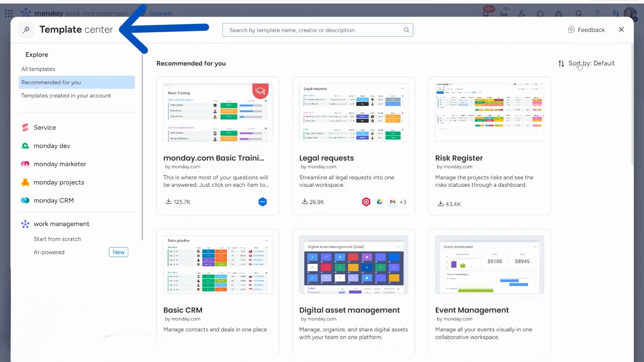Image resolution: width=644 pixels, height=362 pixels.
Task: Select Recommended for you in sidebar
Action: coord(77,82)
